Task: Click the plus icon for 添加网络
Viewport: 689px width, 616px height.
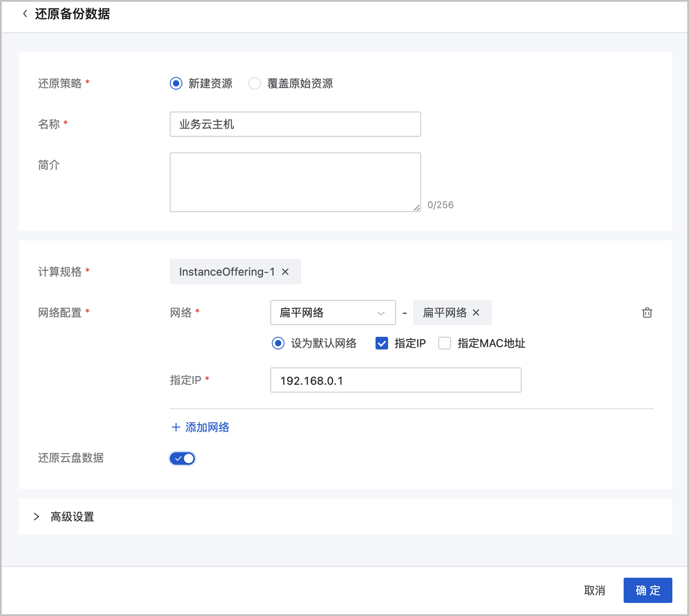Action: click(176, 427)
